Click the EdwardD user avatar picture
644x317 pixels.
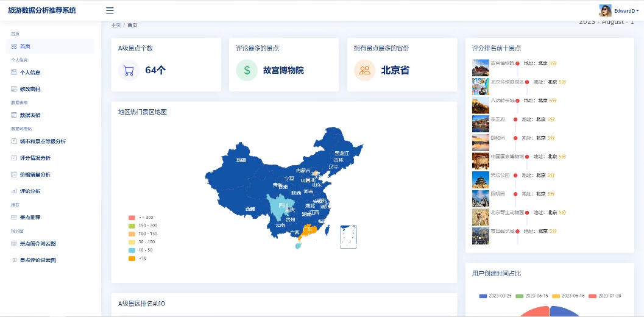click(x=605, y=11)
